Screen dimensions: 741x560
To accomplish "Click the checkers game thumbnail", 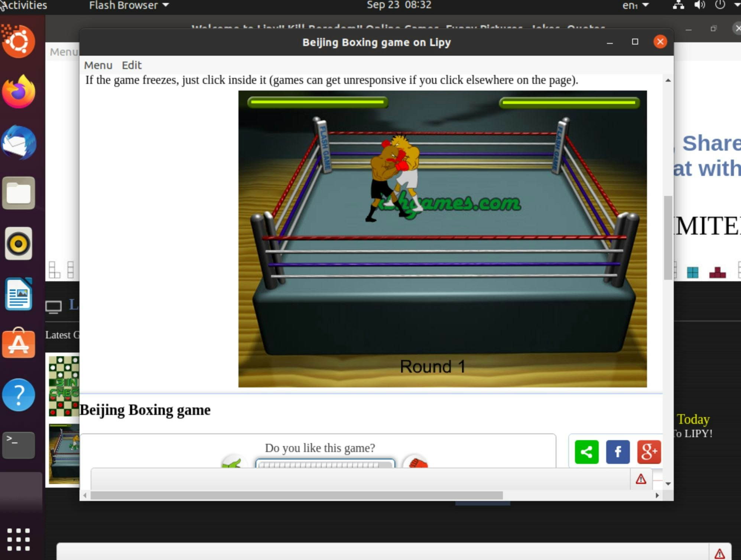I will point(64,386).
